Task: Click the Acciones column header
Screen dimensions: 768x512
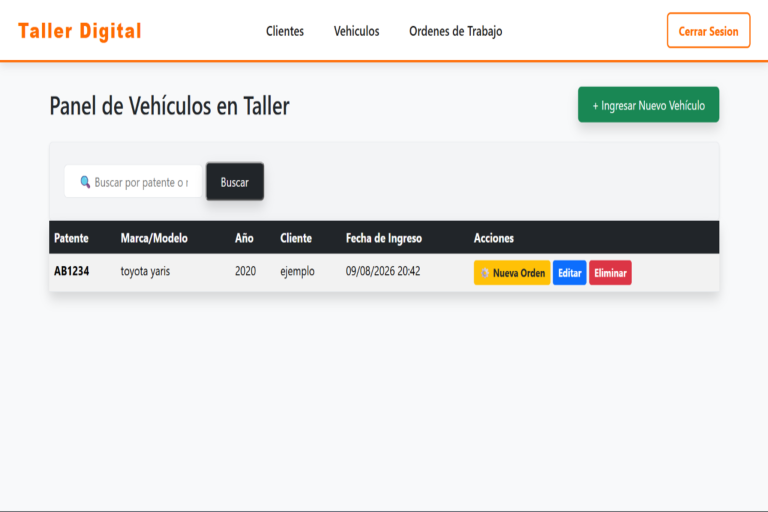Action: [x=494, y=238]
